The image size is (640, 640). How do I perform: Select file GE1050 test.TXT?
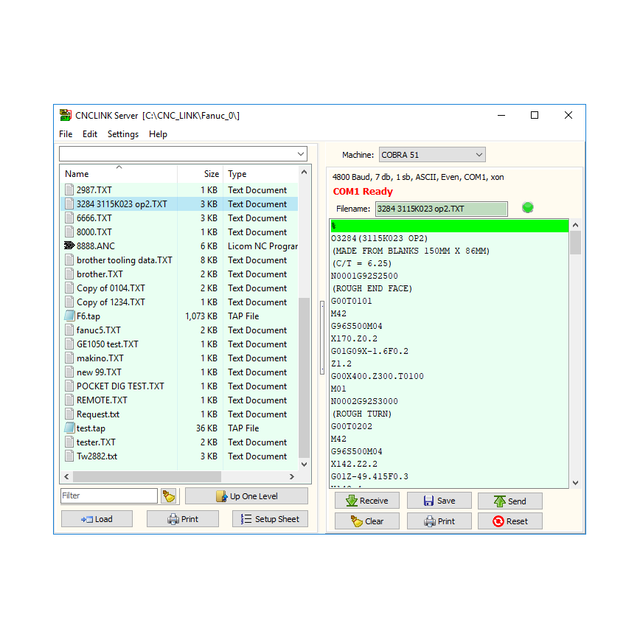pyautogui.click(x=180, y=344)
